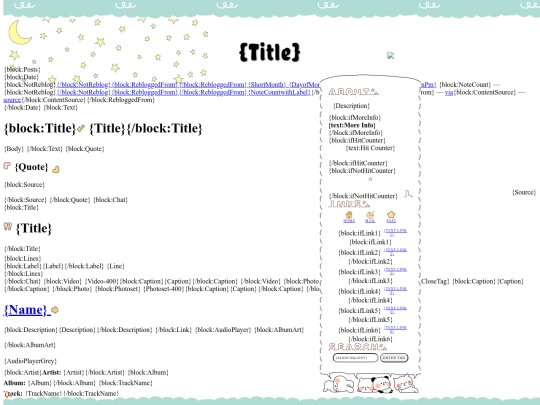Click the {NoteCountwithLabel} link

279,92
